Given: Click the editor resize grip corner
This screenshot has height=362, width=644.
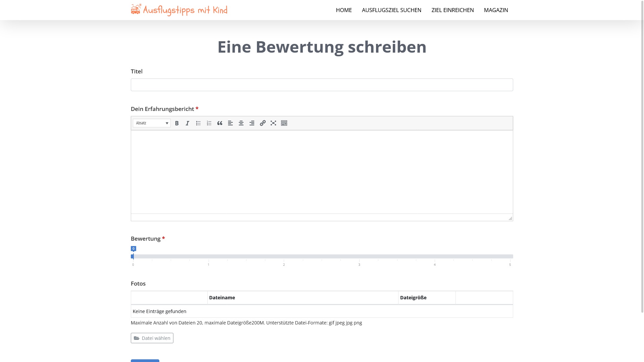Looking at the screenshot, I should pos(510,218).
